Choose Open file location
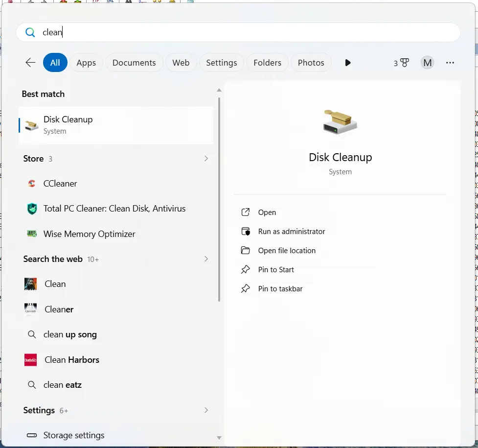The image size is (478, 448). [x=287, y=251]
